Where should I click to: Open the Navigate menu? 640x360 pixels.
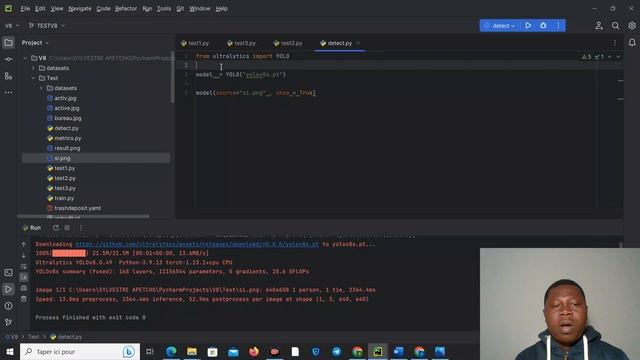[80, 9]
